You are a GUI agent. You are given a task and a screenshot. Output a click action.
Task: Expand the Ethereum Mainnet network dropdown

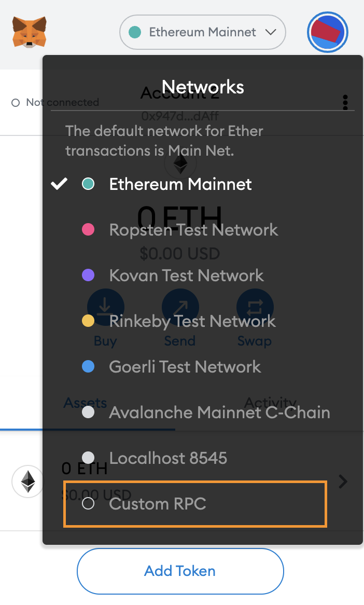(x=202, y=32)
